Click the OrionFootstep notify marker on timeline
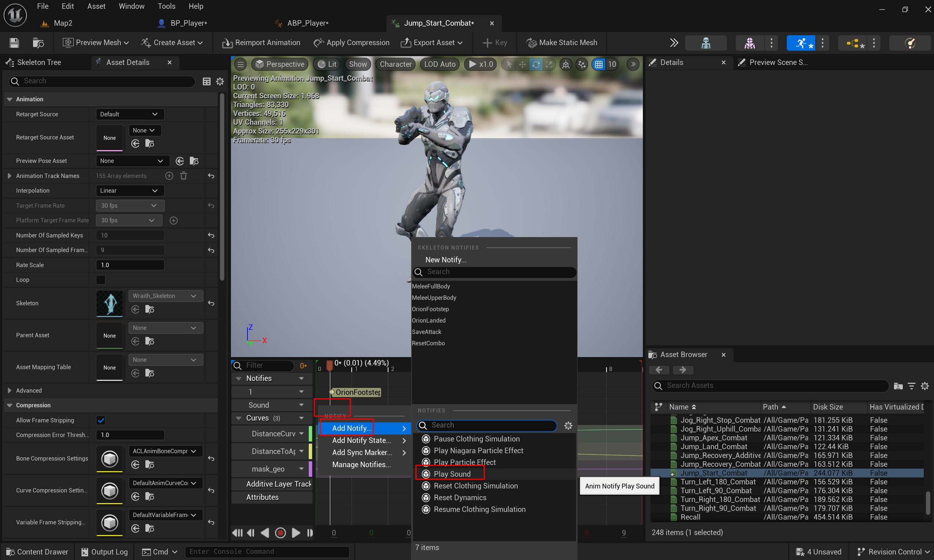 (355, 392)
